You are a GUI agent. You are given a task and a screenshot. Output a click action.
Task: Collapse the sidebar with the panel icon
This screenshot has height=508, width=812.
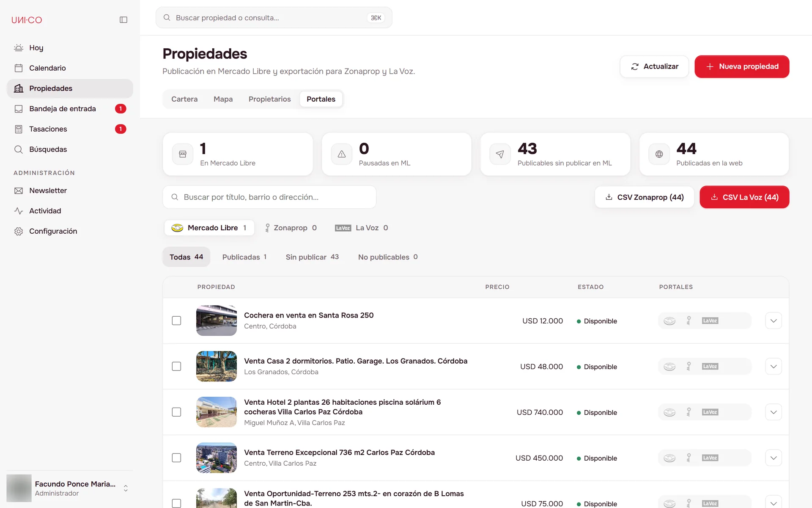click(123, 20)
